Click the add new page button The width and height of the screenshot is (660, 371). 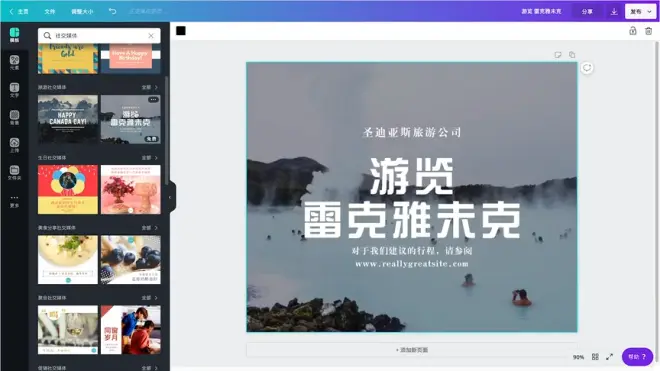point(412,350)
